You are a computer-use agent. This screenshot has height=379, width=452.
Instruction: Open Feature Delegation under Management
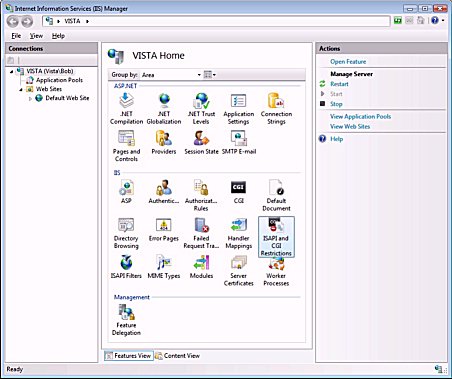pyautogui.click(x=126, y=320)
